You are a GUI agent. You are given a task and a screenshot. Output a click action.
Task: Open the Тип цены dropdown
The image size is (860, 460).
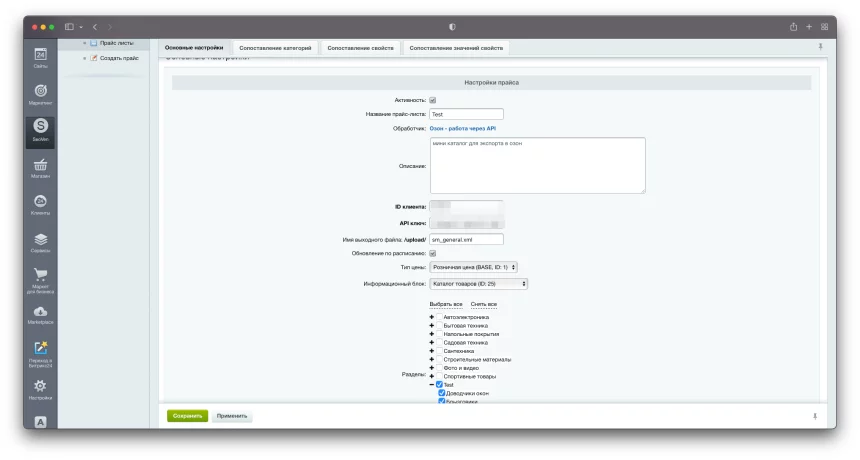pos(473,267)
